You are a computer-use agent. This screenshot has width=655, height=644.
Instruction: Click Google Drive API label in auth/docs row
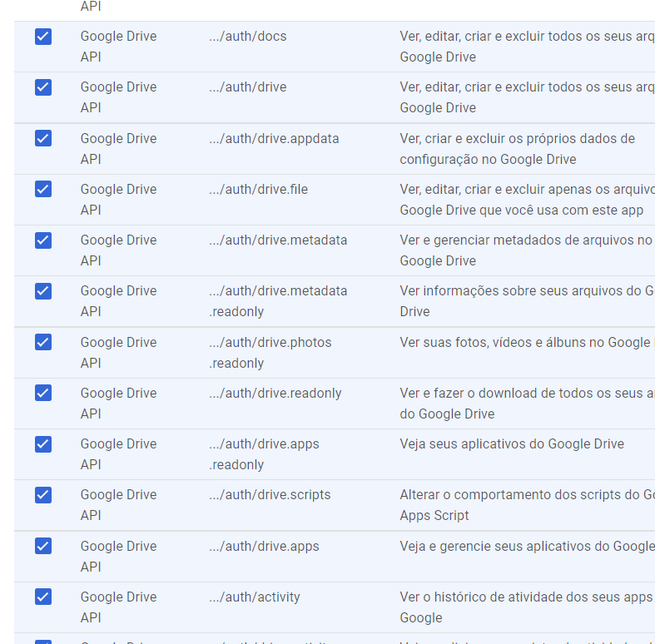[x=119, y=47]
